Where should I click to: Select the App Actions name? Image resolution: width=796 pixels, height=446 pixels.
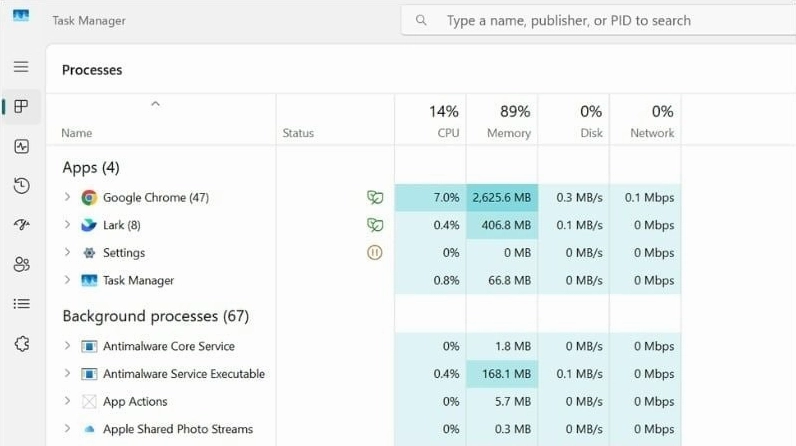click(135, 401)
